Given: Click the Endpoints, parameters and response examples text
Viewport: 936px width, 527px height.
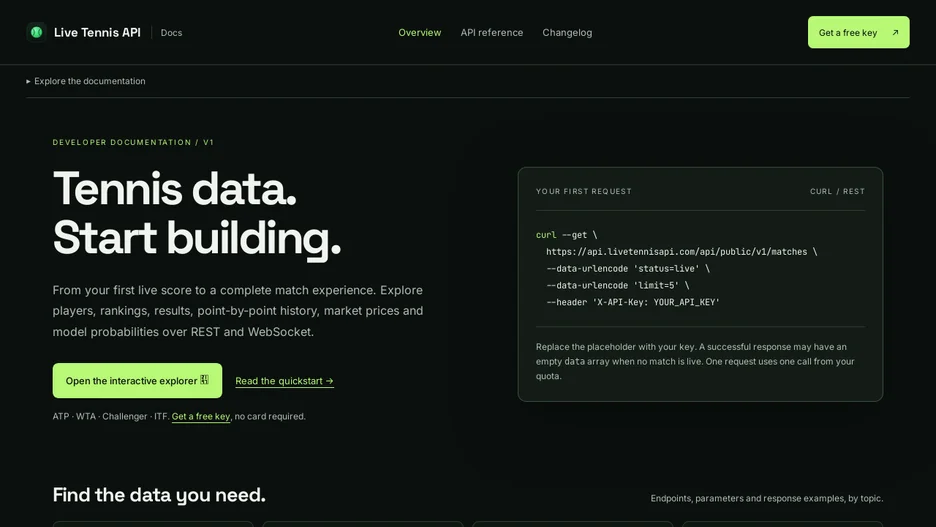Looking at the screenshot, I should pos(766,498).
